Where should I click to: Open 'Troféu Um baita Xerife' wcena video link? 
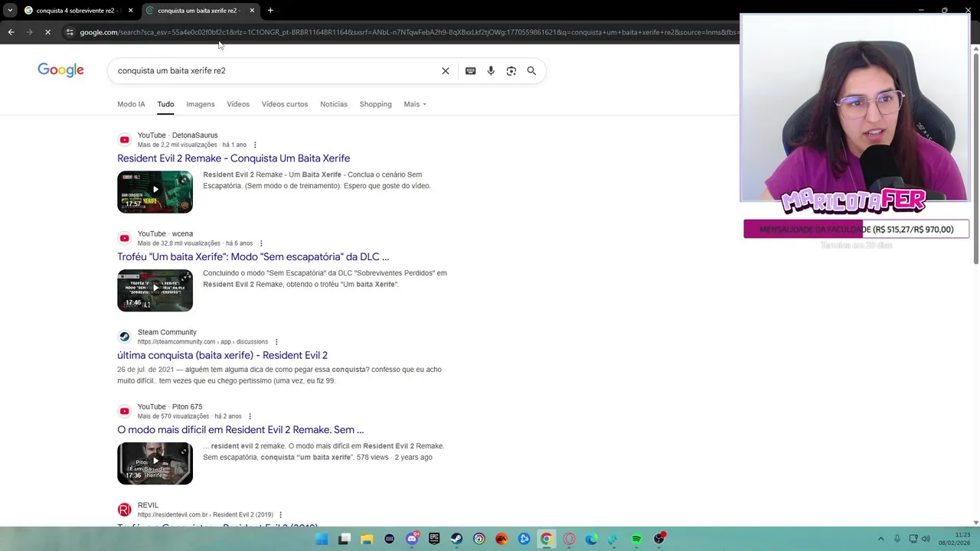(x=253, y=257)
